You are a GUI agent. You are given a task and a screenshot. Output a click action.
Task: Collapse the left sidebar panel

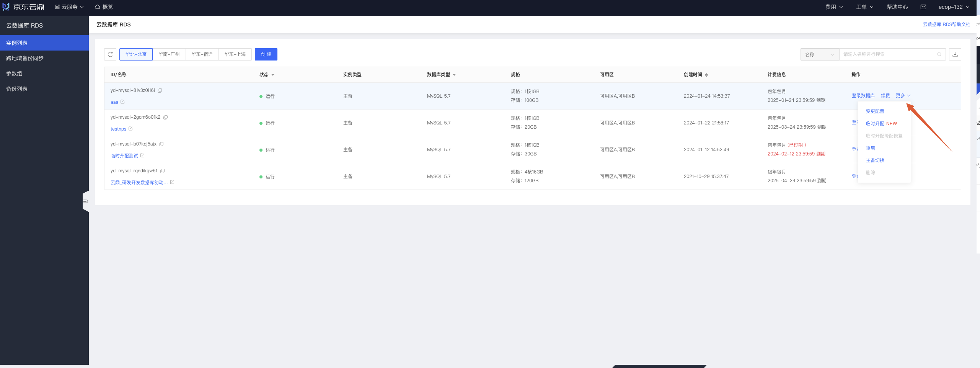pos(86,201)
